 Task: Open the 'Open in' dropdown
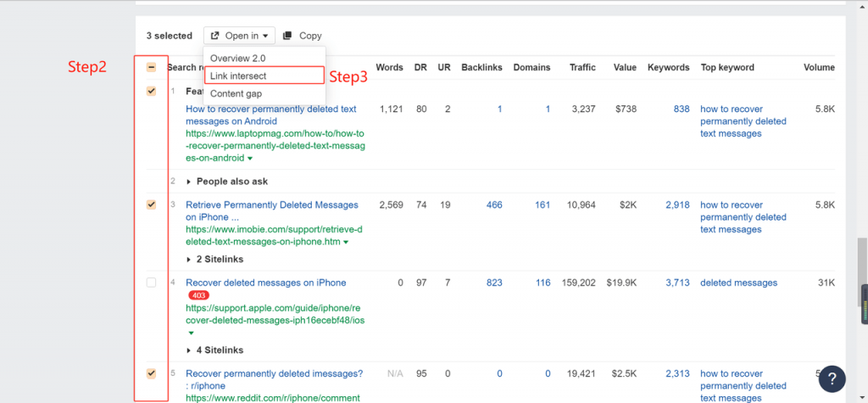tap(239, 36)
